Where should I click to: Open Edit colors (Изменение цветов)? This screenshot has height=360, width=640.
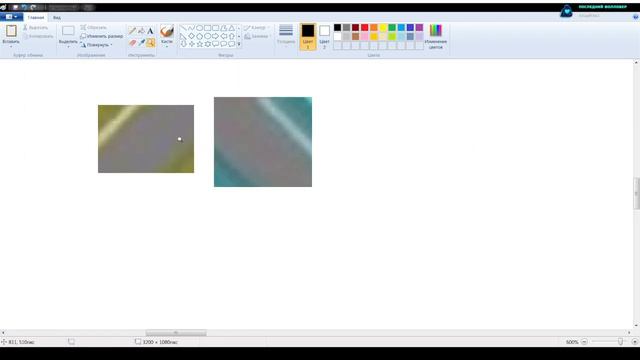tap(436, 36)
